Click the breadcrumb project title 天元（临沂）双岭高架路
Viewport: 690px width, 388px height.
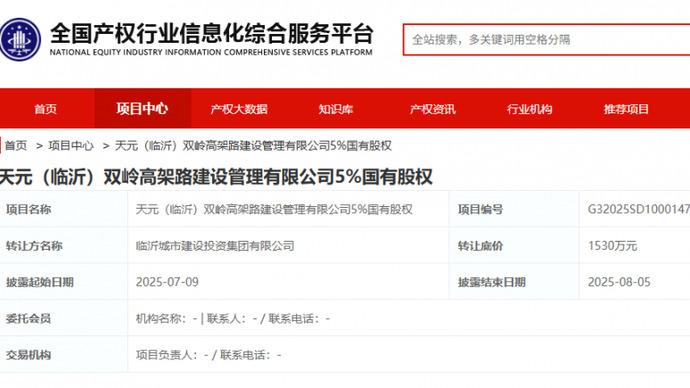253,146
